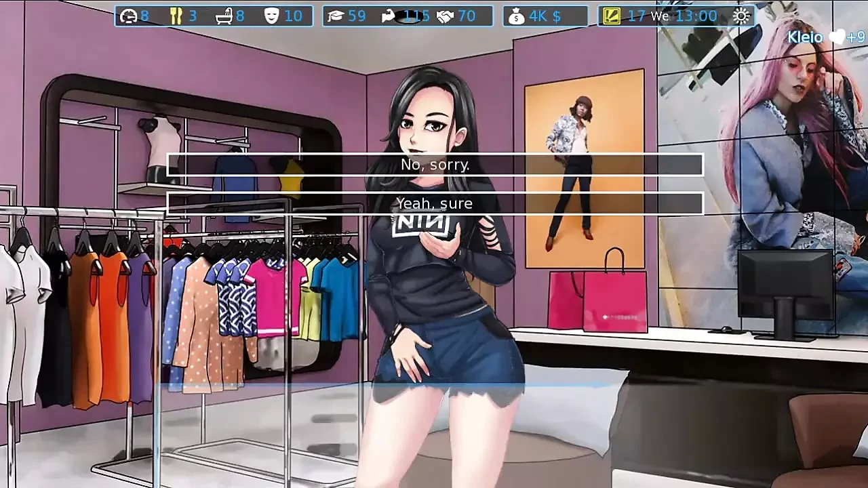Click the intelligence value 59

coord(357,16)
